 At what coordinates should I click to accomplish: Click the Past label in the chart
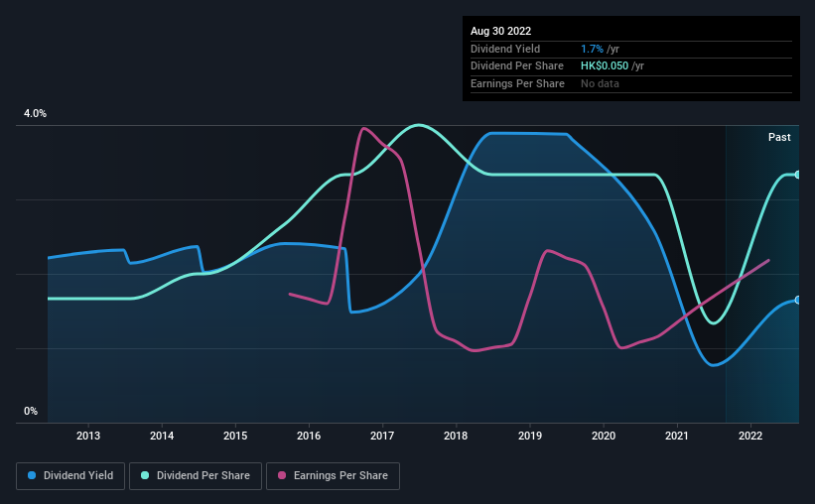point(779,137)
